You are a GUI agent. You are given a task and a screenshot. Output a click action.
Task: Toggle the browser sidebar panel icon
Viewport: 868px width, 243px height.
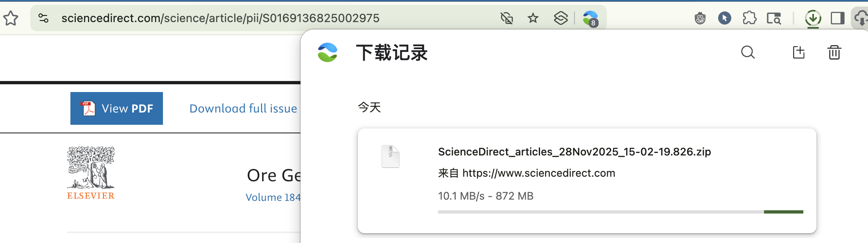tap(836, 18)
